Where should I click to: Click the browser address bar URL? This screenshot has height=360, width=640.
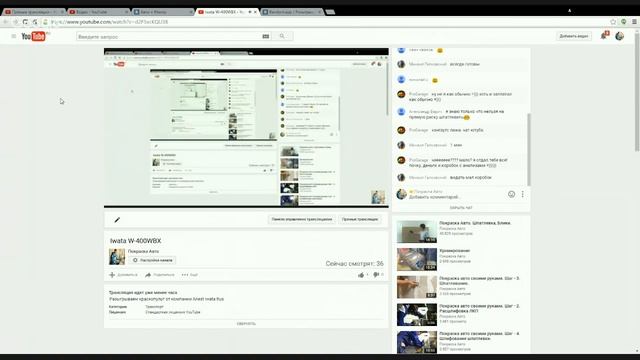click(x=109, y=22)
